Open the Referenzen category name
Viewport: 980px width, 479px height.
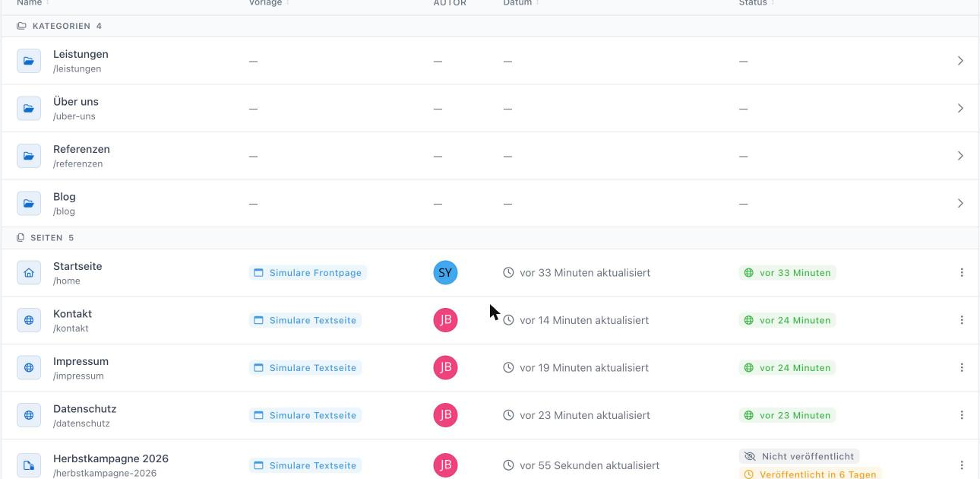pyautogui.click(x=81, y=149)
